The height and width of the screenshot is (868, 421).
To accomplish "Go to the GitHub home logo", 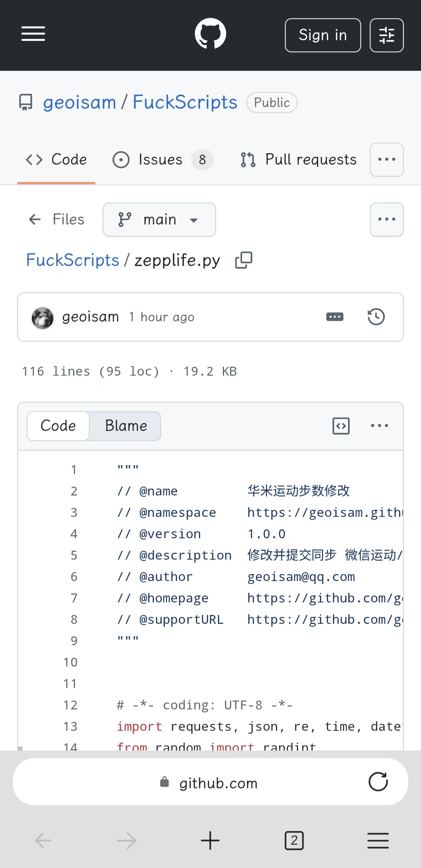I will [210, 34].
